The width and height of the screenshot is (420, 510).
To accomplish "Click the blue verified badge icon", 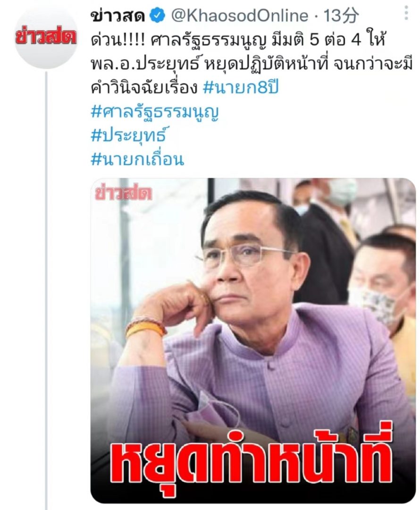I will [x=157, y=16].
